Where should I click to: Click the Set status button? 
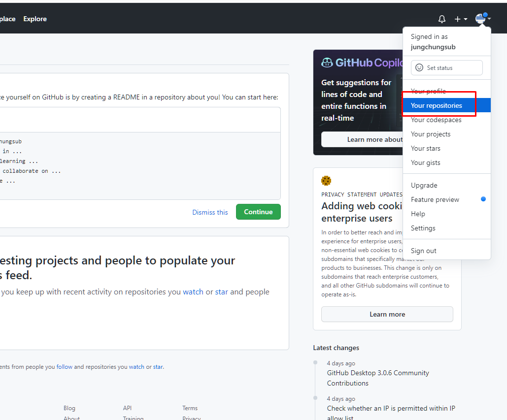click(x=446, y=67)
